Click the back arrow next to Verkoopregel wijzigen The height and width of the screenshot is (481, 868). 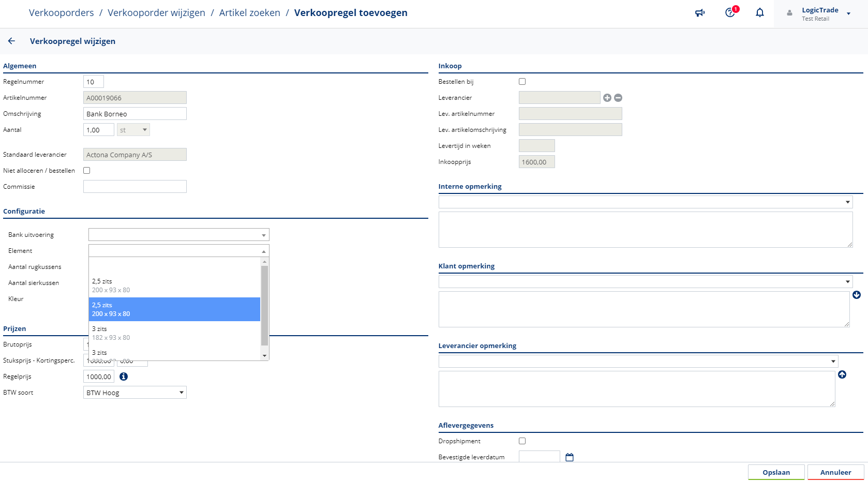click(x=11, y=41)
